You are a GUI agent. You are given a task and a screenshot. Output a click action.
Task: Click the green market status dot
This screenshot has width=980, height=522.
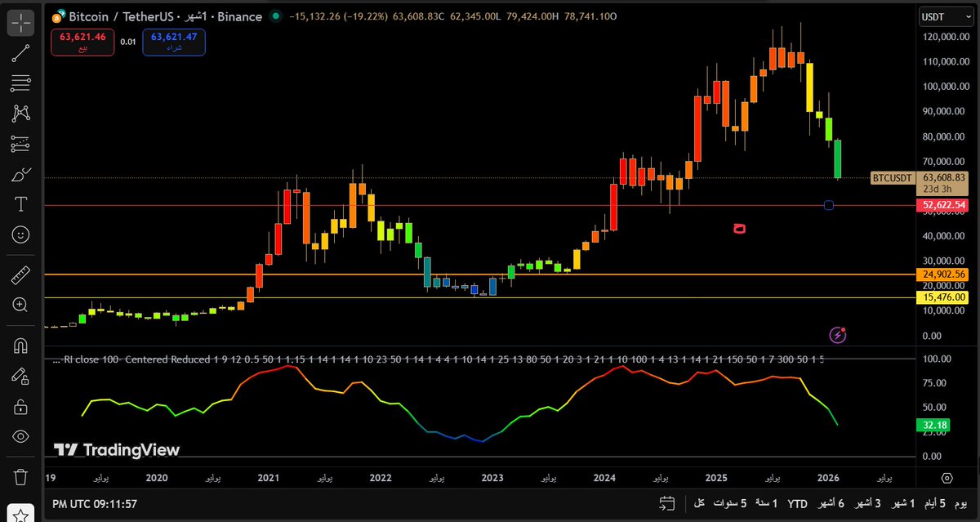[277, 16]
